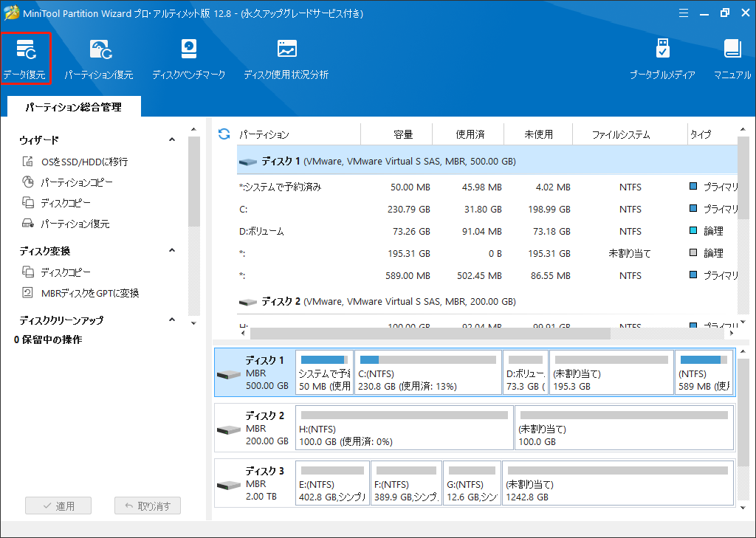The width and height of the screenshot is (756, 538).
Task: Click the パーティション復元 icon in the sidebar
Action: pyautogui.click(x=28, y=223)
